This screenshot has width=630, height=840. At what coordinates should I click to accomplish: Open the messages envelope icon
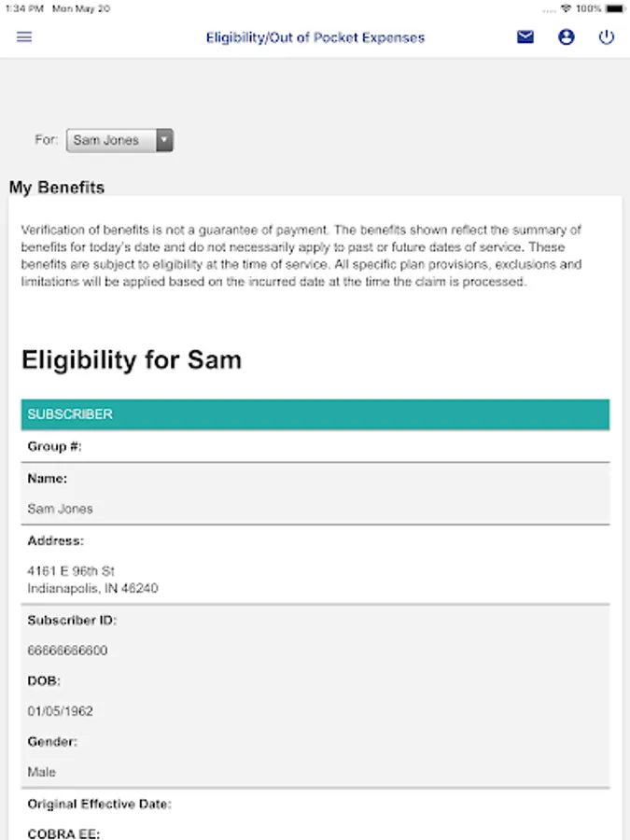525,37
